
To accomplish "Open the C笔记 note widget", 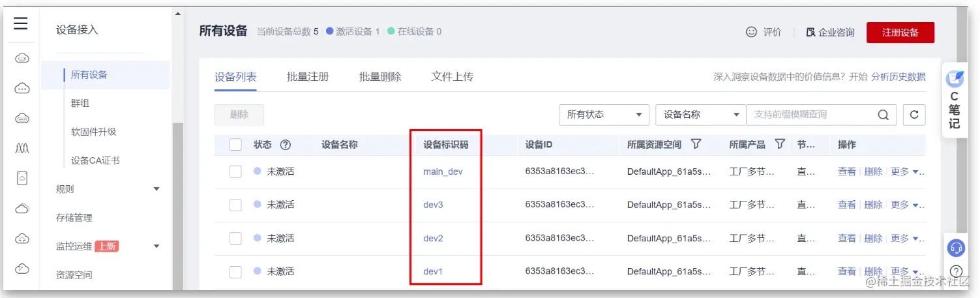I will coord(955,100).
